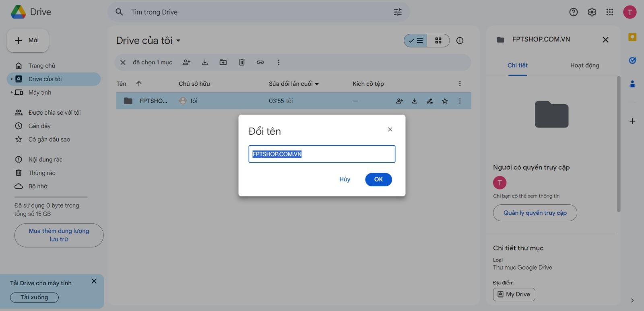Viewport: 644px width, 311px height.
Task: Open column options three-dot menu
Action: pyautogui.click(x=460, y=84)
